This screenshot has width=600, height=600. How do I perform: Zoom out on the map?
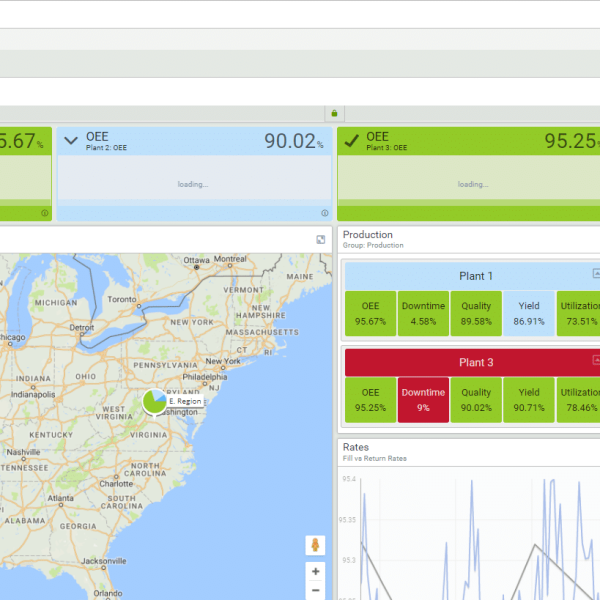coord(316,591)
